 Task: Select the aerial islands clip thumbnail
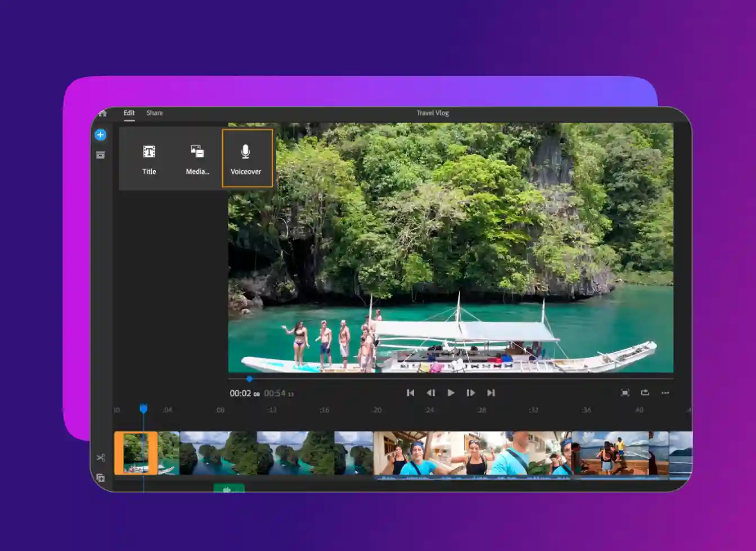click(276, 453)
